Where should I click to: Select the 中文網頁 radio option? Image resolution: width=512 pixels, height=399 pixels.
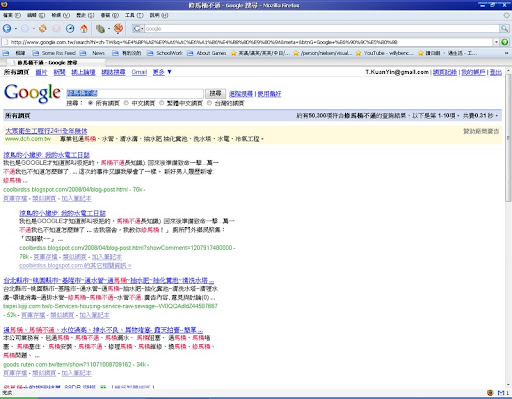coord(126,103)
